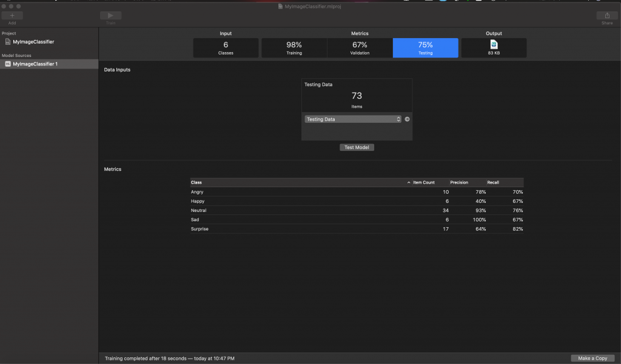Click the mlmodel file icon in Output

pos(494,44)
